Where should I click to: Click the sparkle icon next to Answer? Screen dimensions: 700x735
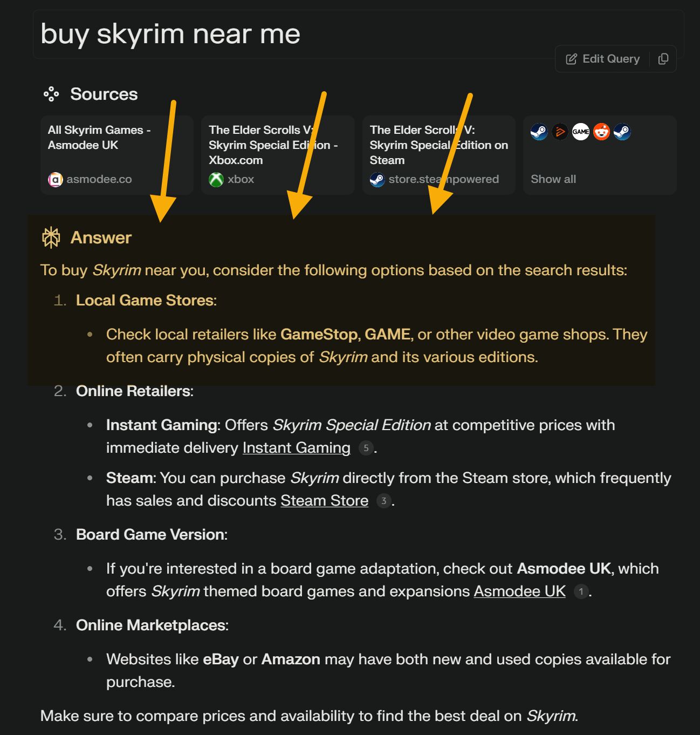(51, 237)
